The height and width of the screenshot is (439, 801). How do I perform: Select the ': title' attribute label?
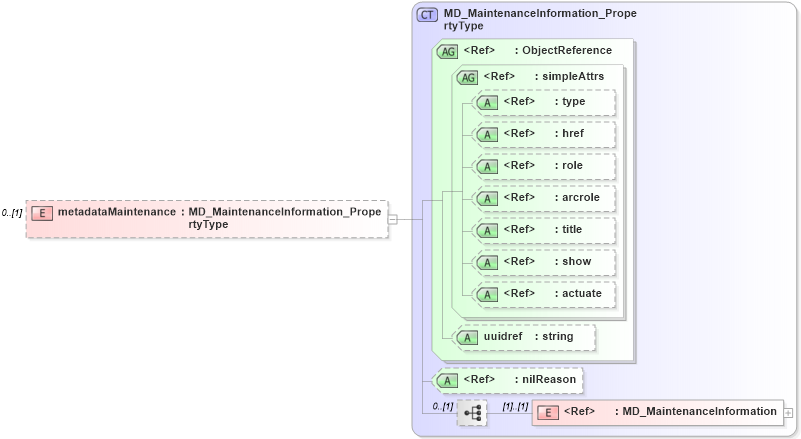[x=569, y=229]
